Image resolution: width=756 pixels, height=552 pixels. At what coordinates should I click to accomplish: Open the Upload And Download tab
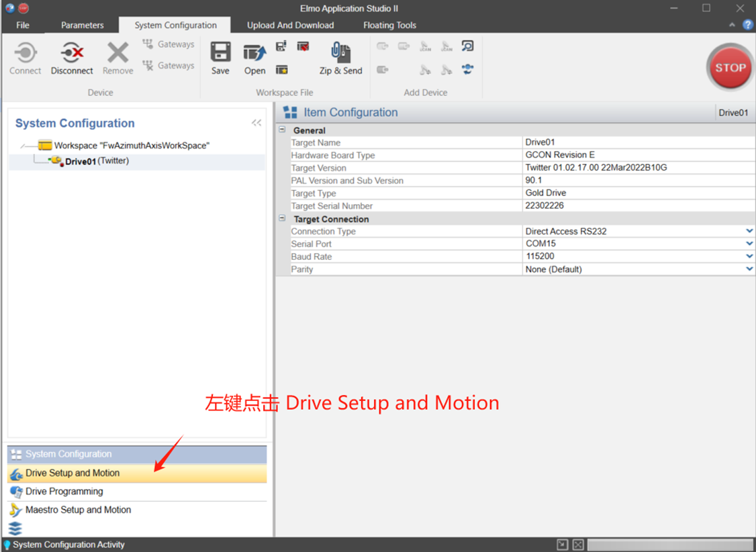(290, 25)
